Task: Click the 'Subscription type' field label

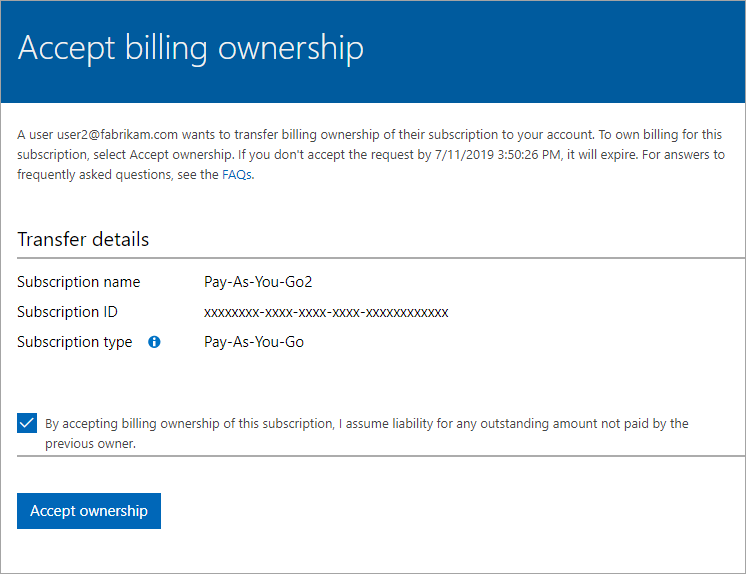Action: coord(75,342)
